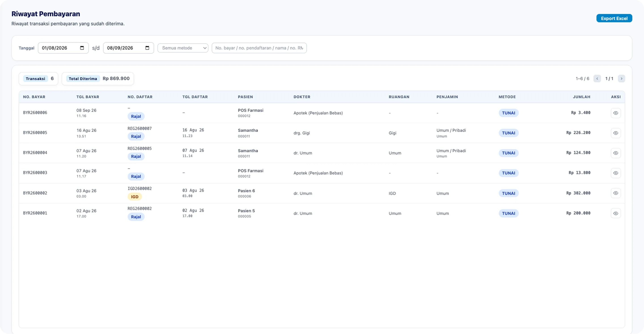This screenshot has width=644, height=334.
Task: Go to previous page arrow
Action: [597, 79]
